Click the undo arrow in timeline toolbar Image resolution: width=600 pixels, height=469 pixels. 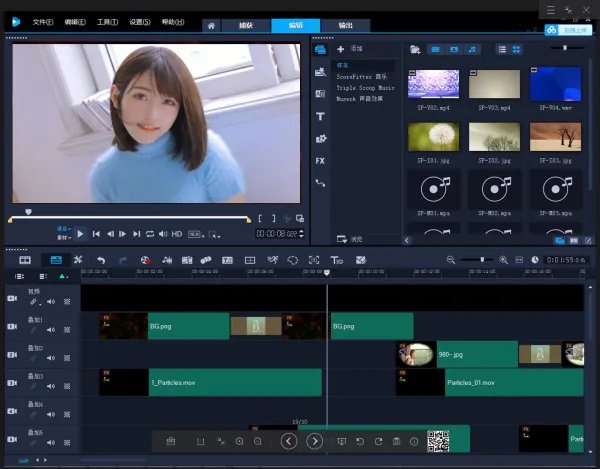100,260
